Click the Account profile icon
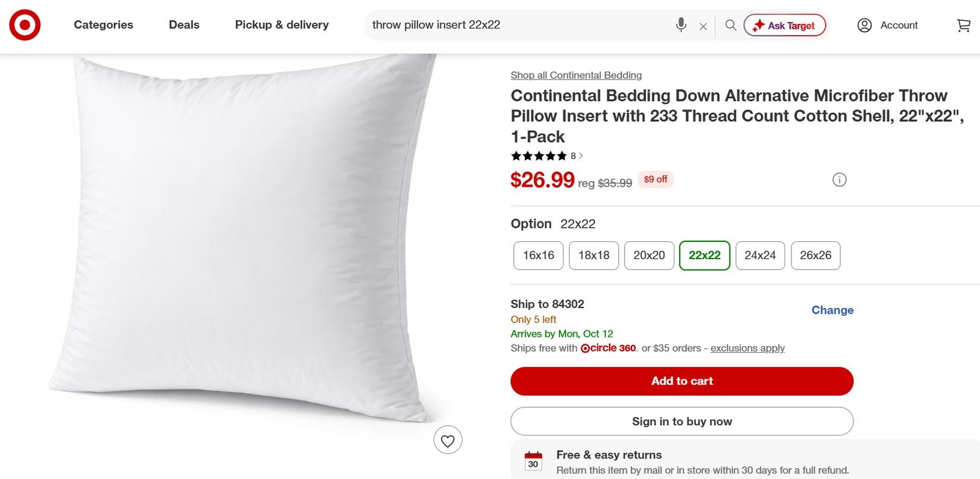The image size is (980, 479). [x=864, y=25]
